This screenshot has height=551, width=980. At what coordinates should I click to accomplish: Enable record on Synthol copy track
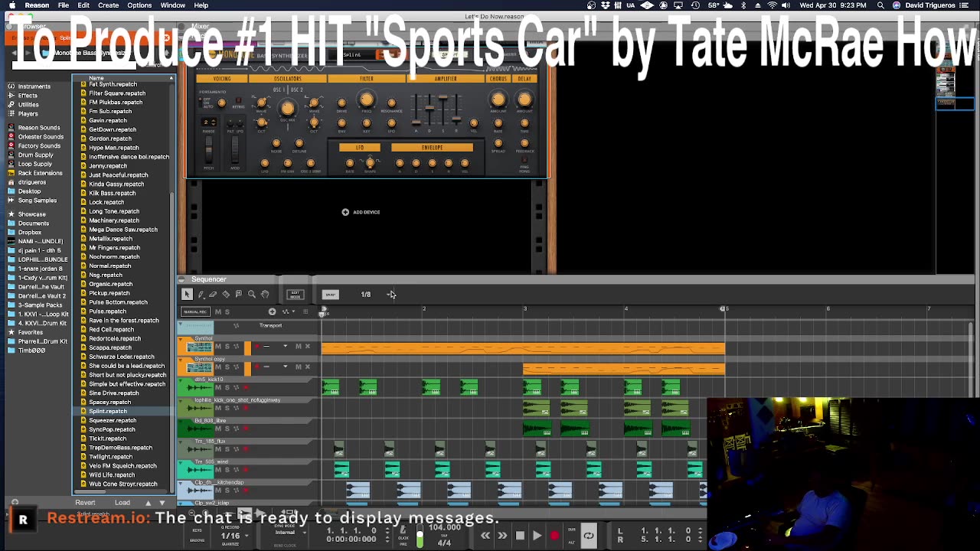258,367
